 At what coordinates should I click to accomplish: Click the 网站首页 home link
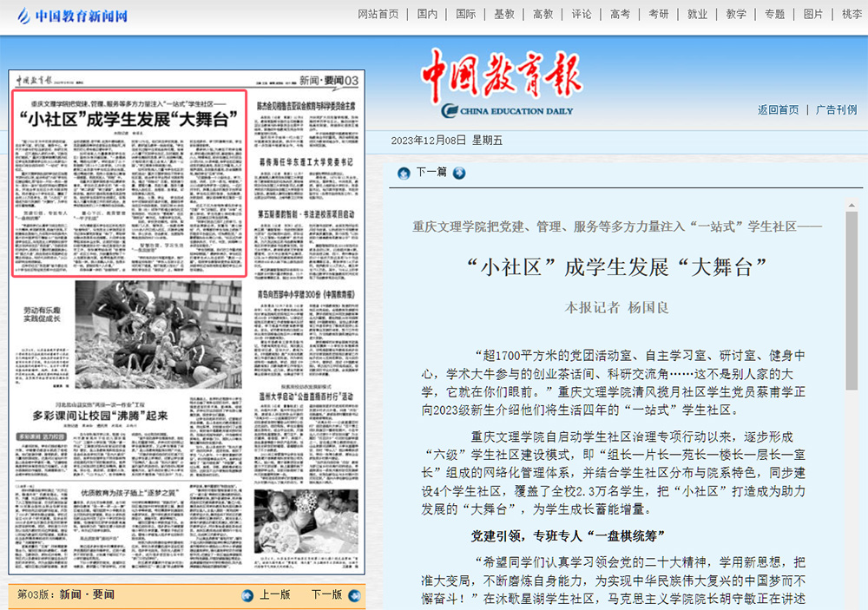pos(377,14)
